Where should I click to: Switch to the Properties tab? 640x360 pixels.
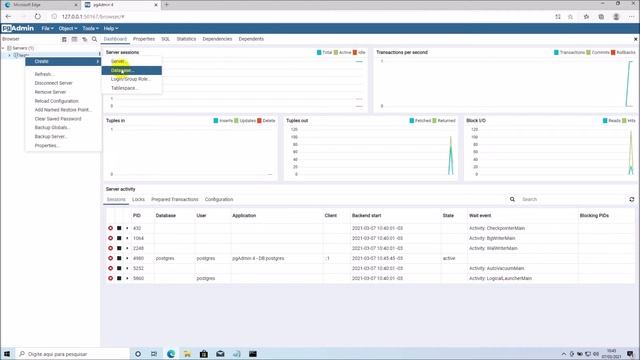[x=144, y=39]
